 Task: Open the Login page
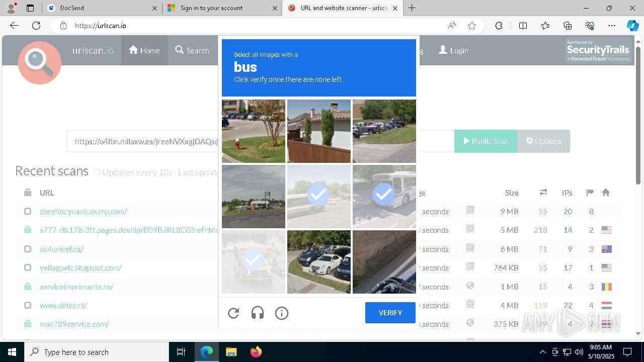point(453,50)
